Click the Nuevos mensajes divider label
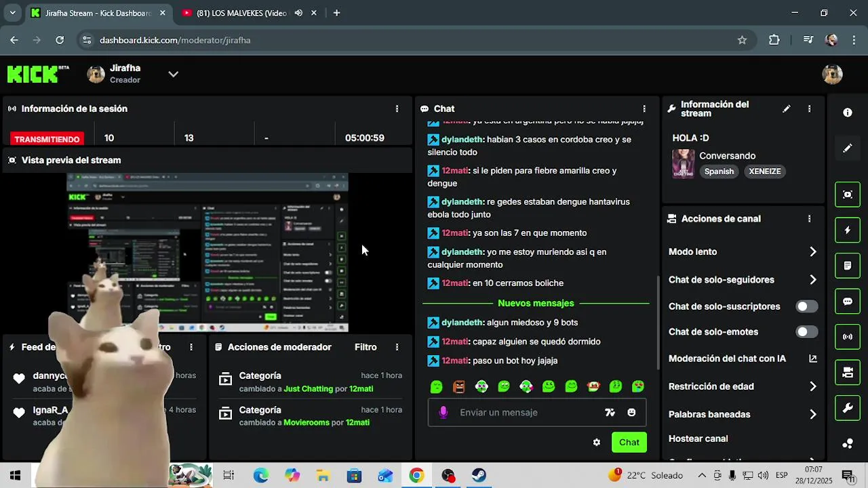This screenshot has width=868, height=488. (x=536, y=303)
